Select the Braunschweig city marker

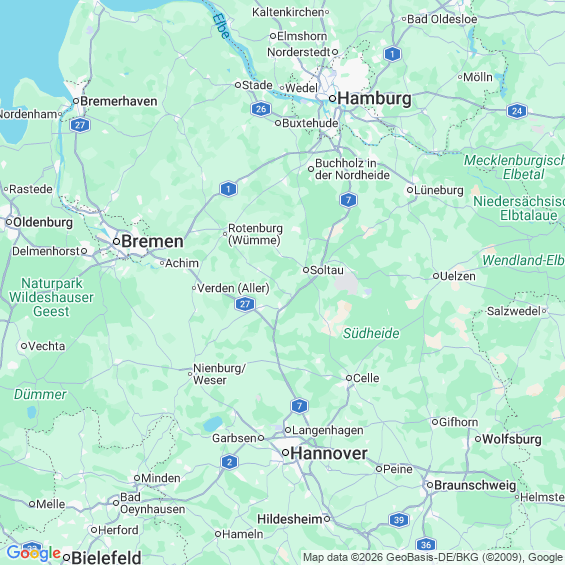430,485
